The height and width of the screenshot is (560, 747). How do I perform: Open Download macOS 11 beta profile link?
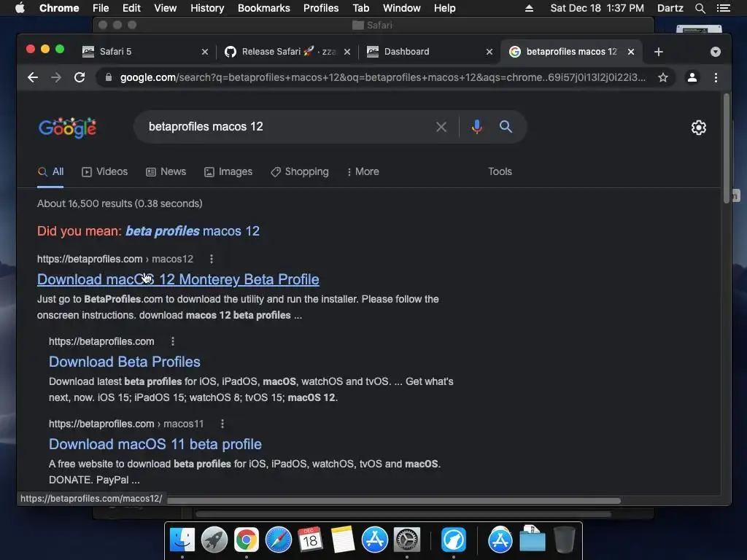pyautogui.click(x=155, y=444)
